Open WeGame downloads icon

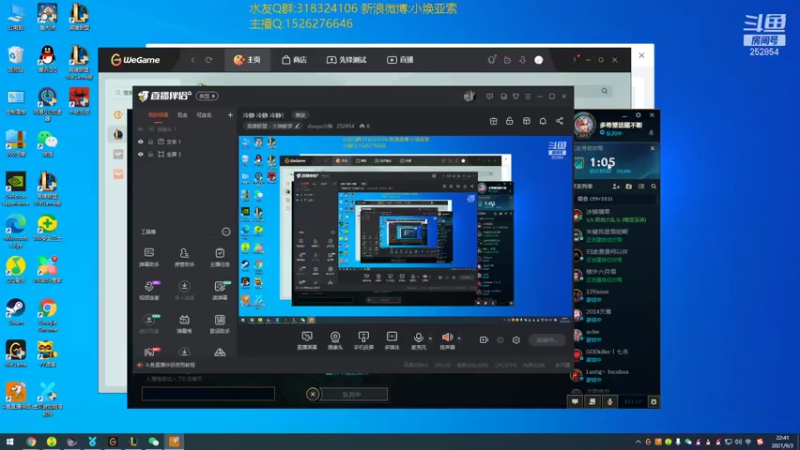[x=522, y=60]
